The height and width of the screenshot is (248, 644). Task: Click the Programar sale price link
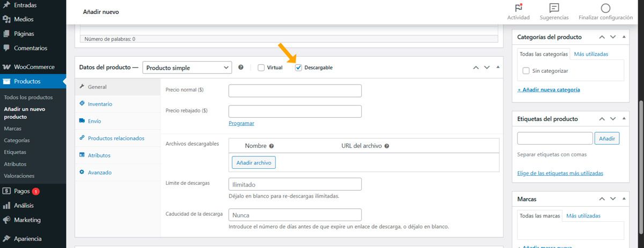[241, 123]
